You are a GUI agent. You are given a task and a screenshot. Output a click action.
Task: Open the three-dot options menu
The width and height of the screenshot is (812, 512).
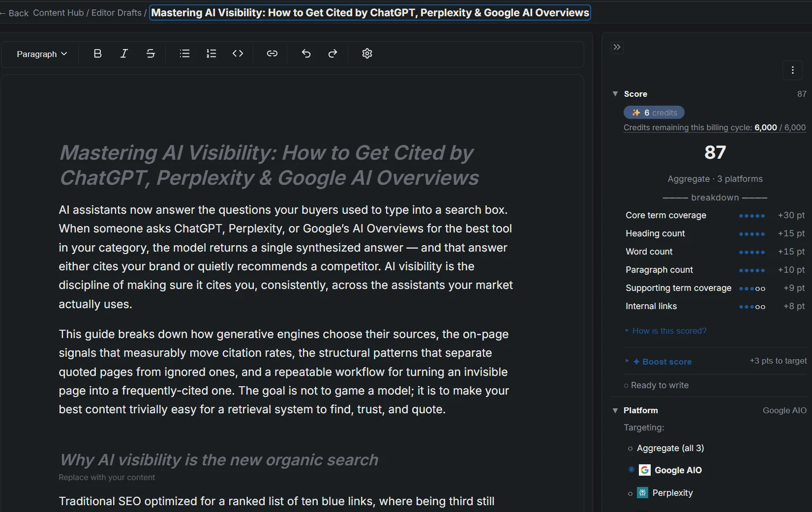[x=792, y=70]
